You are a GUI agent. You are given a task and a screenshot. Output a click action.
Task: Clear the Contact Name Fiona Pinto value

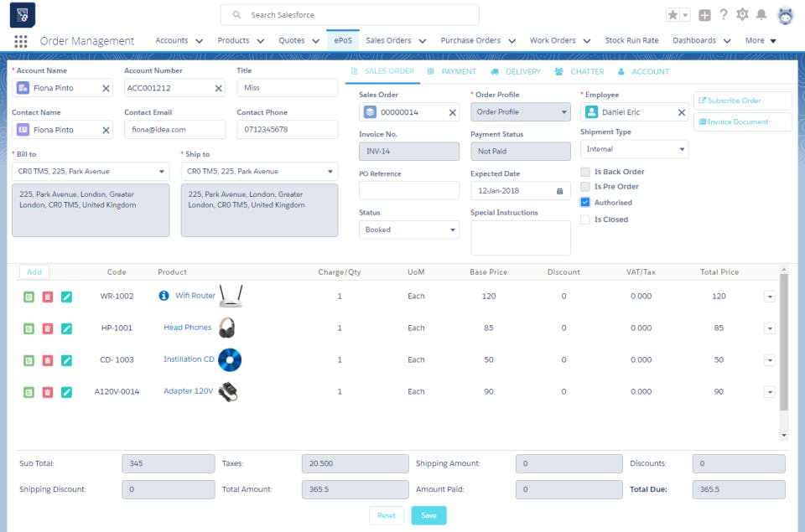tap(106, 131)
